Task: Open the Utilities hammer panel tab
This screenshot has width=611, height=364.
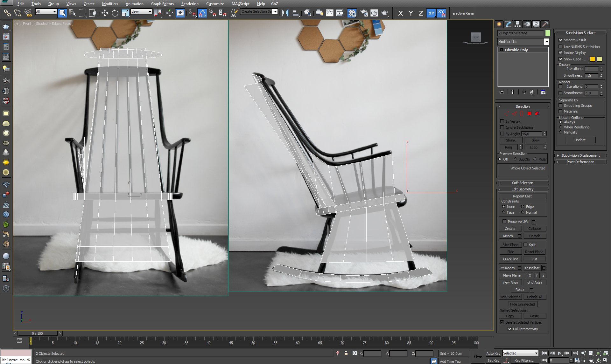Action: [x=545, y=24]
